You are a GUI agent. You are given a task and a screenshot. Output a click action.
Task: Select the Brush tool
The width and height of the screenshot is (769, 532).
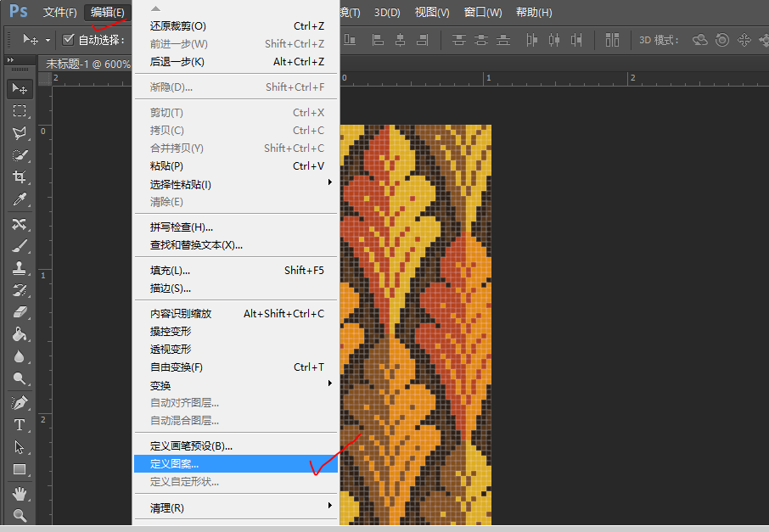(20, 246)
